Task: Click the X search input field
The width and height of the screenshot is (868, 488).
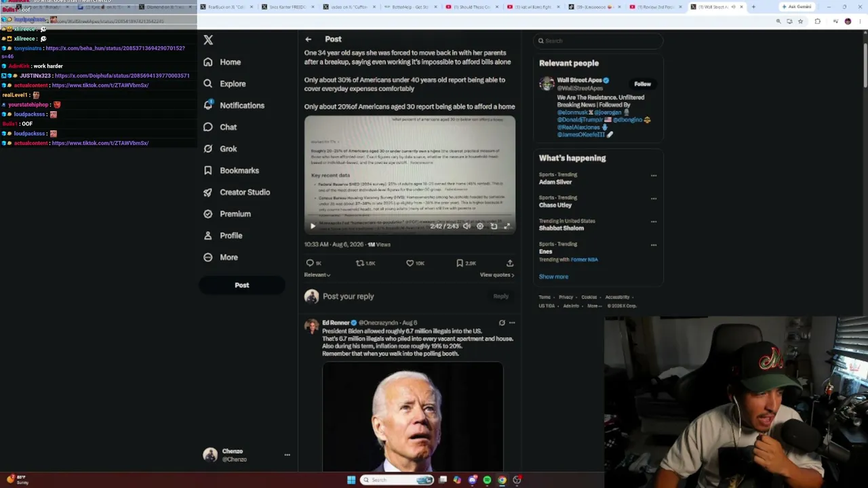Action: 597,41
